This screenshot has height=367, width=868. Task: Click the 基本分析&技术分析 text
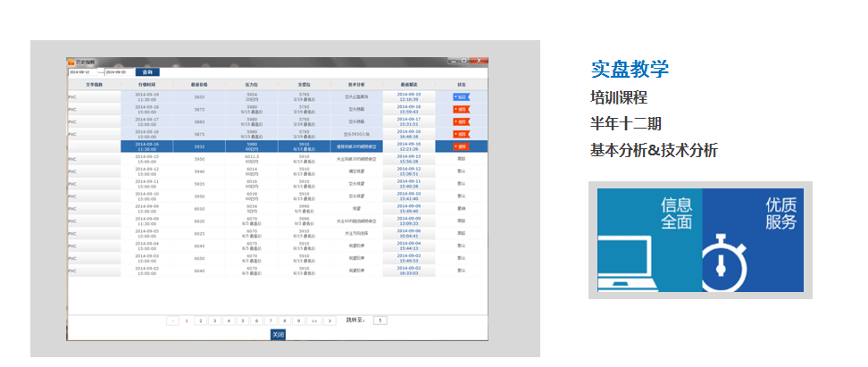[x=654, y=150]
